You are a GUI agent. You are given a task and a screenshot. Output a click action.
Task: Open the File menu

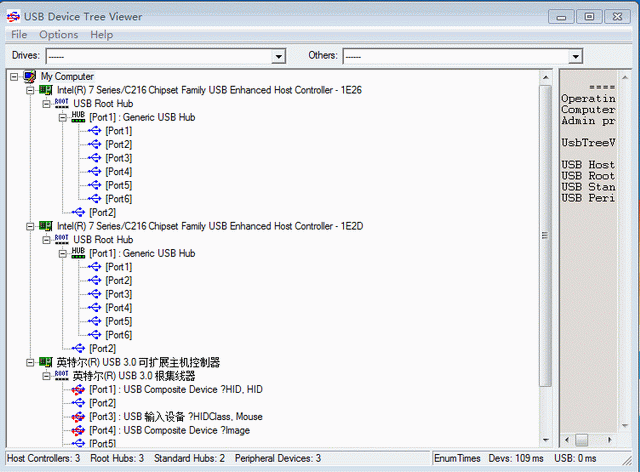coord(19,35)
